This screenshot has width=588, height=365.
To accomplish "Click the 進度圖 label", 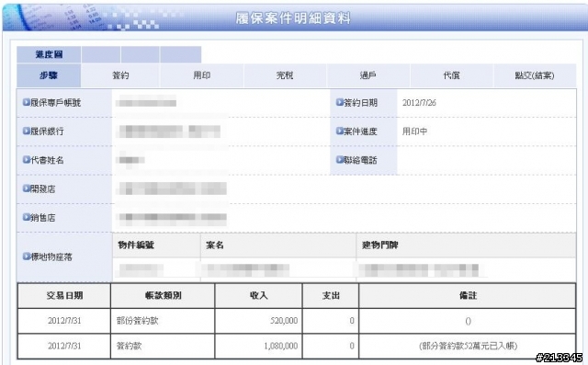I will 49,55.
